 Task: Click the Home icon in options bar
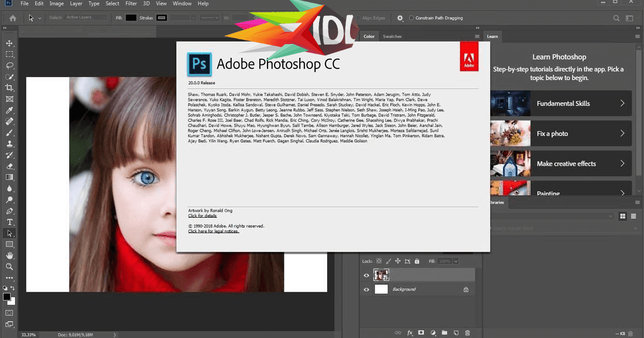[x=13, y=18]
